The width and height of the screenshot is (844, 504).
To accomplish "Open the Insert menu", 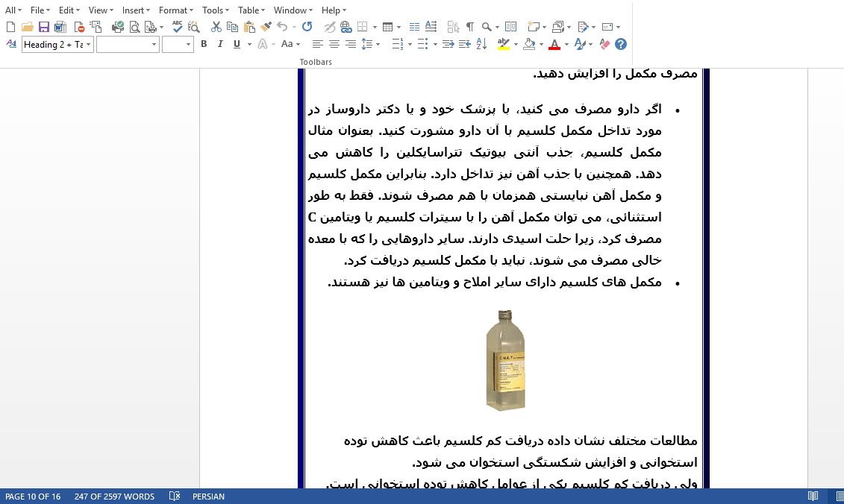I will [x=135, y=10].
